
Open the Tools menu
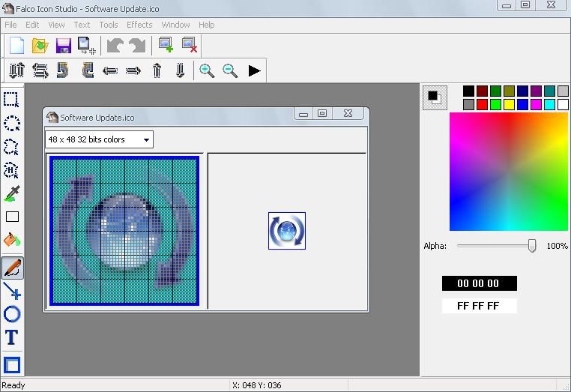click(109, 25)
